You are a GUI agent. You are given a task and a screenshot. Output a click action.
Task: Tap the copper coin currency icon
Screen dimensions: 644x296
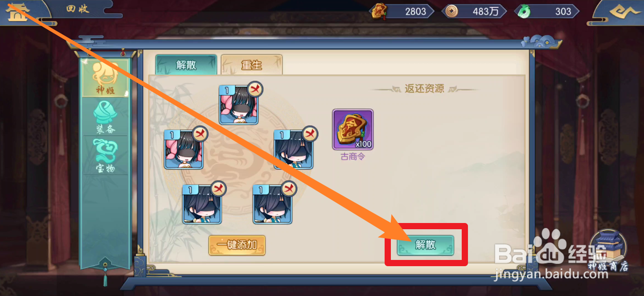[x=451, y=12]
